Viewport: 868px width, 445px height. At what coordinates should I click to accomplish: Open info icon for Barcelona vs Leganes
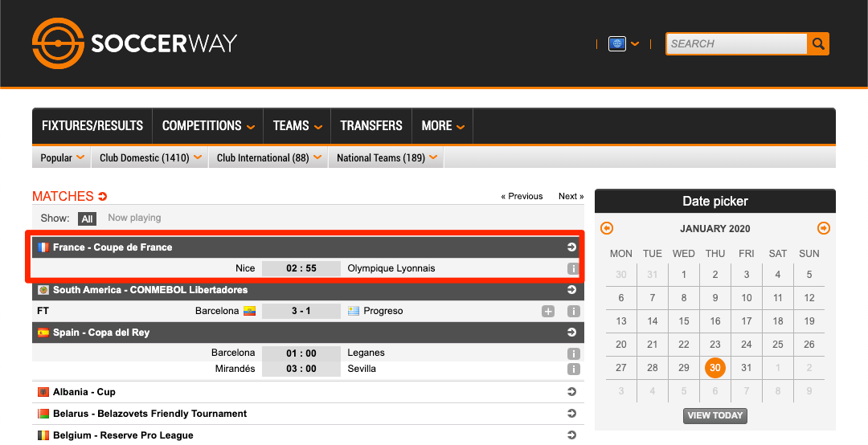pos(574,353)
